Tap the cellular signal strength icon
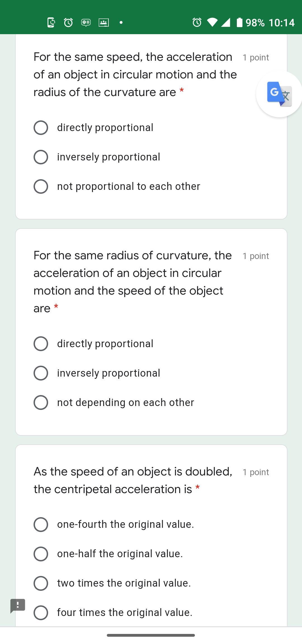302x644 pixels. 226,22
